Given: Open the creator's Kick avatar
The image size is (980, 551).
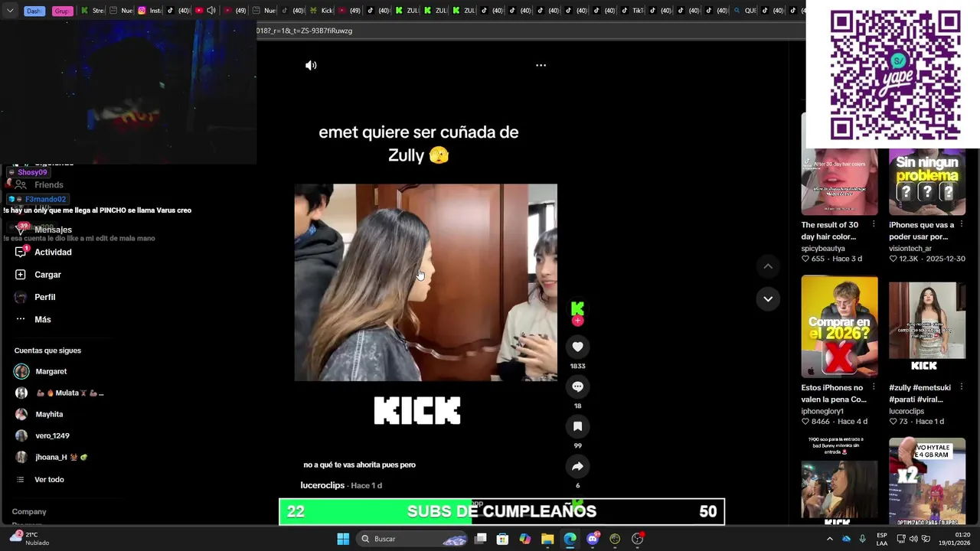Looking at the screenshot, I should (578, 308).
